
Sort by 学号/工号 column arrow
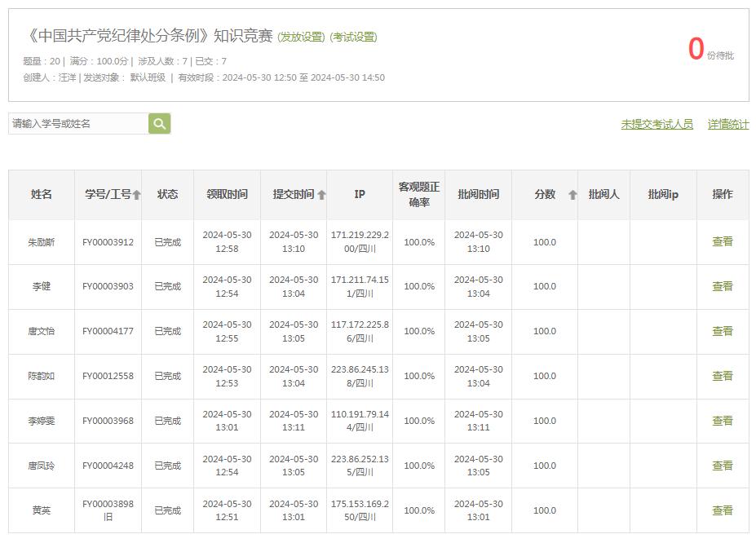(137, 195)
